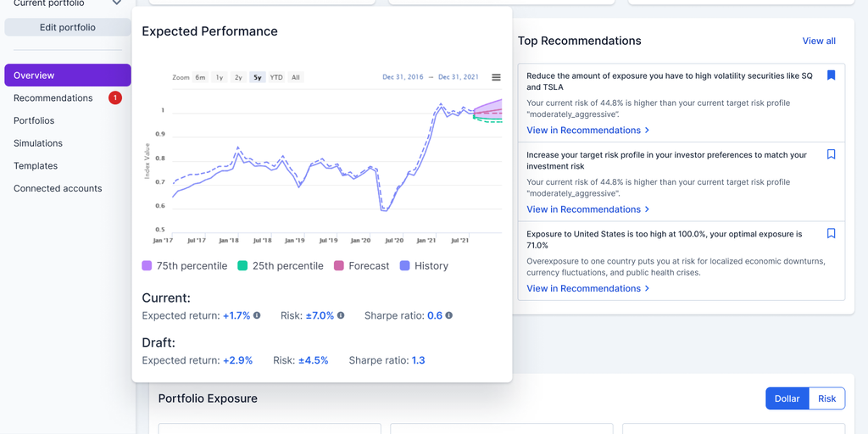Image resolution: width=868 pixels, height=434 pixels.
Task: Click the Edit portfolio button
Action: (68, 27)
